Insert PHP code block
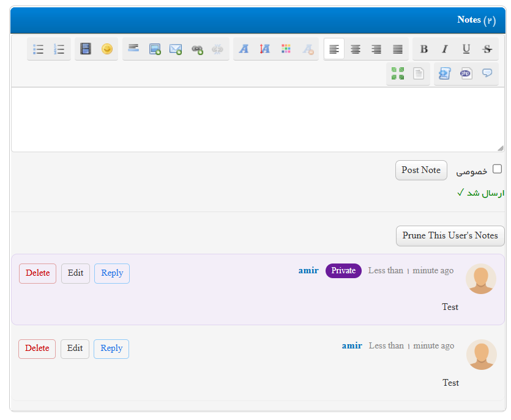Viewport: 511px width, 420px height. tap(465, 73)
